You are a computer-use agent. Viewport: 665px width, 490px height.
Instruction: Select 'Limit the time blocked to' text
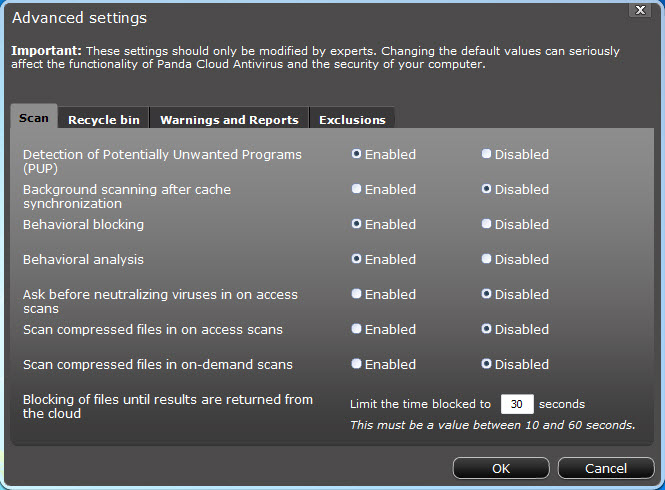[420, 404]
